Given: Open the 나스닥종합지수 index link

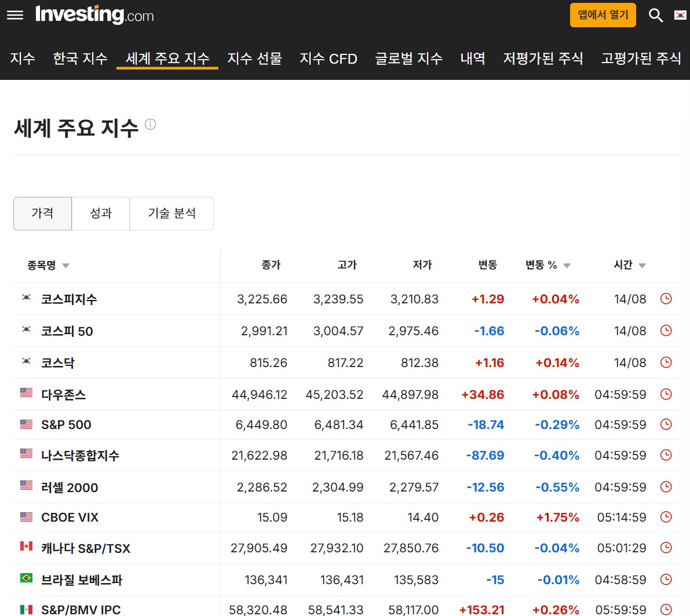Looking at the screenshot, I should [80, 456].
